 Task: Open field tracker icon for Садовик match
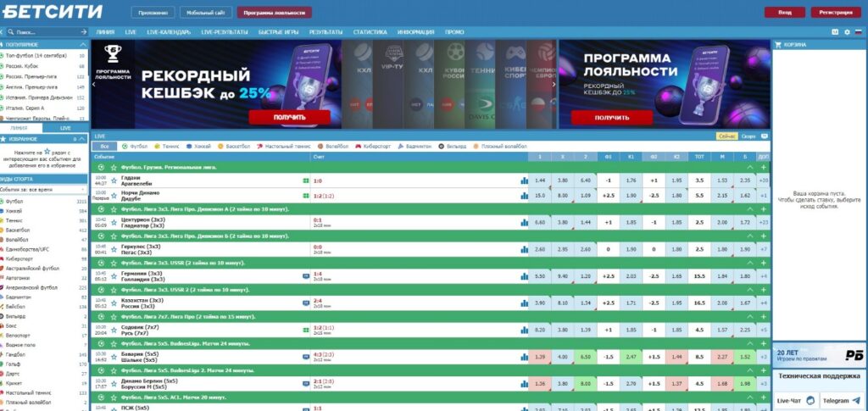(305, 330)
